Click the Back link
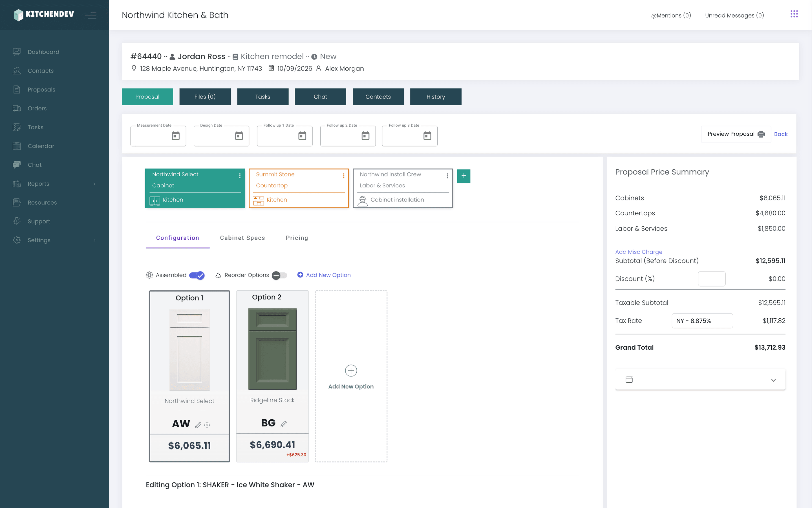 coord(780,134)
